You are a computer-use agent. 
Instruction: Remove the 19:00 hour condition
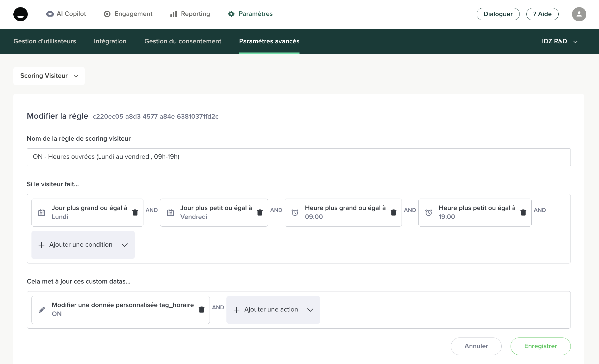coord(523,212)
